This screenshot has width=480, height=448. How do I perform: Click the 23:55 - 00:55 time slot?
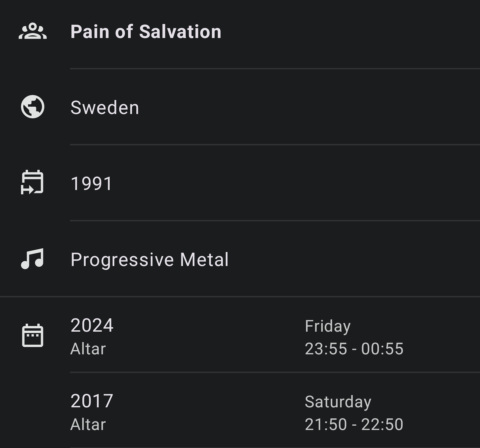click(354, 349)
